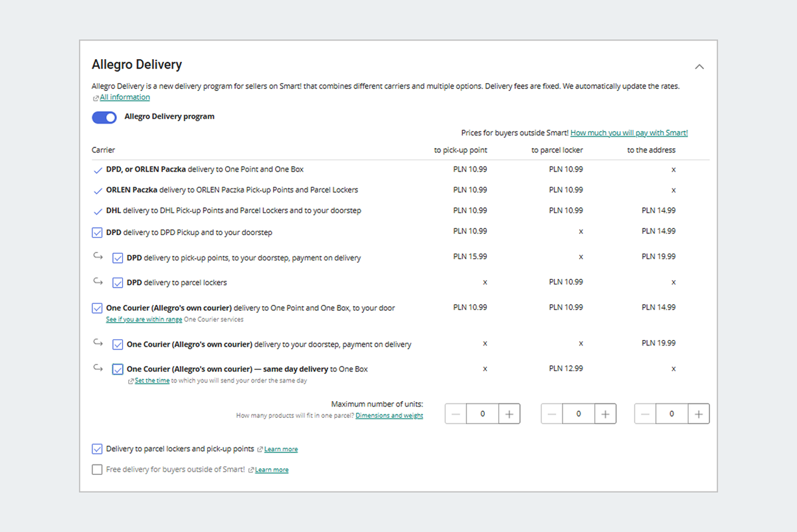The width and height of the screenshot is (797, 532).
Task: Uncheck One Courier delivery to One Point checkbox
Action: click(97, 308)
